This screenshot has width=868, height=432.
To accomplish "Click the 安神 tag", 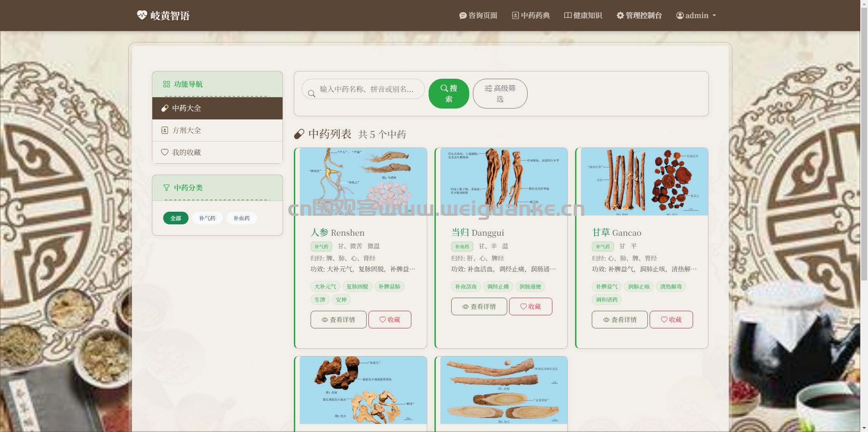I will pos(341,299).
